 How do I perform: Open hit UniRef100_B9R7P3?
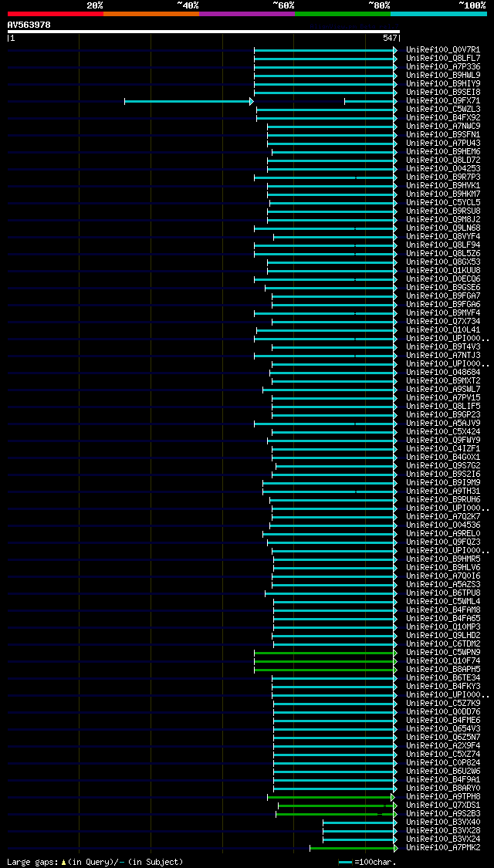(x=443, y=177)
